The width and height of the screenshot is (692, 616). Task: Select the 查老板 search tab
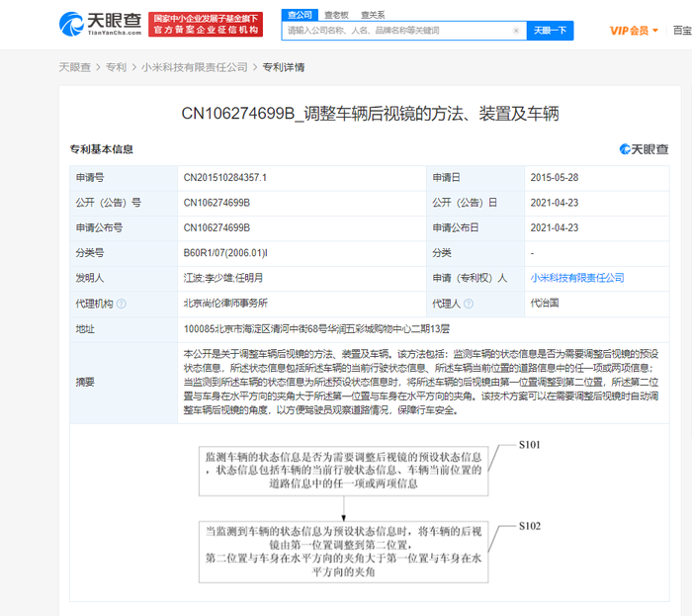[x=336, y=15]
